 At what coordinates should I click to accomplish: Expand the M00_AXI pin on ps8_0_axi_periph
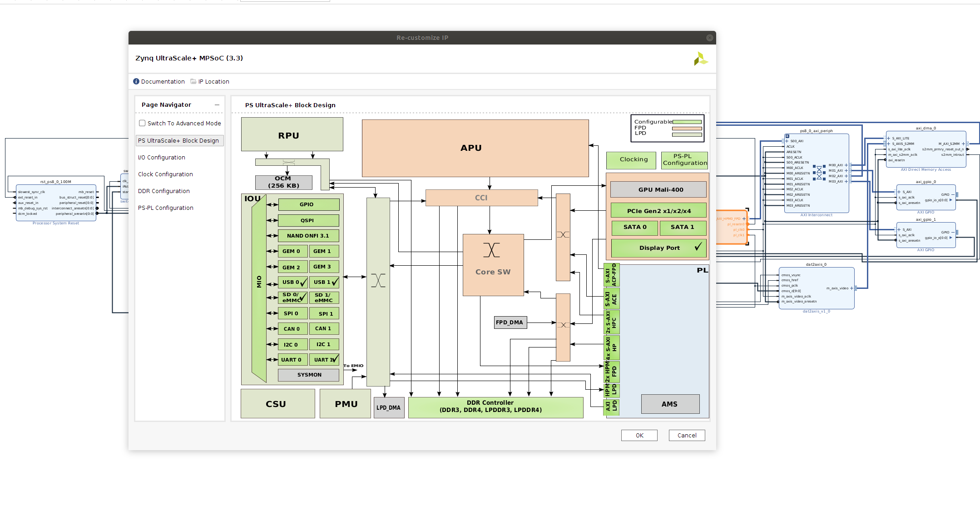click(846, 165)
